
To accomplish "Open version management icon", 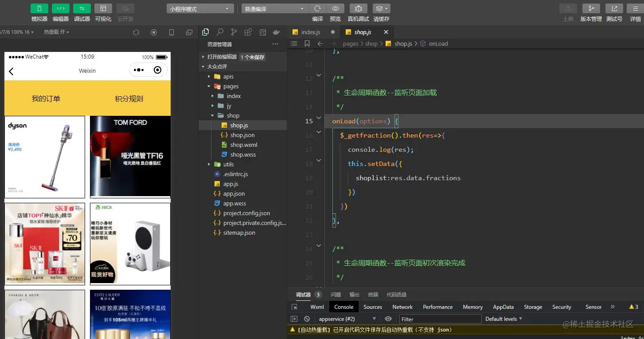I will pos(591,8).
